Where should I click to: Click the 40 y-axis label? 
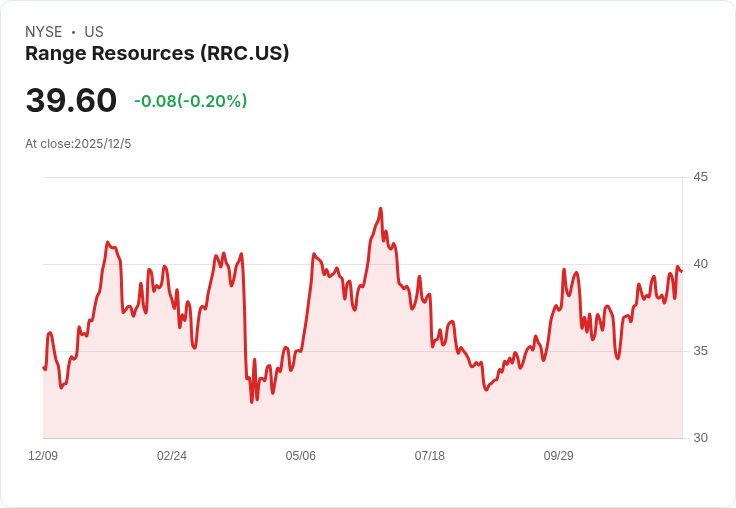(700, 264)
